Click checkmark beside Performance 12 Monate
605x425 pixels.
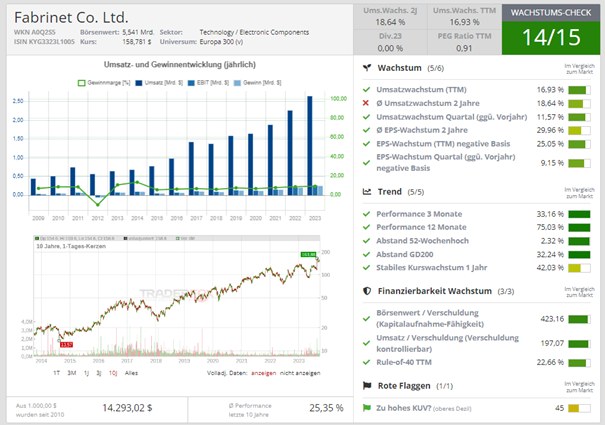click(x=366, y=227)
